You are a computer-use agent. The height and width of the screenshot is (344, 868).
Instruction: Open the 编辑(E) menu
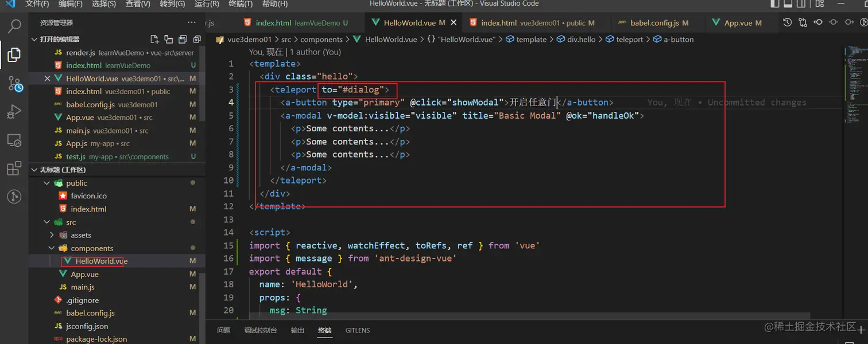pos(71,3)
